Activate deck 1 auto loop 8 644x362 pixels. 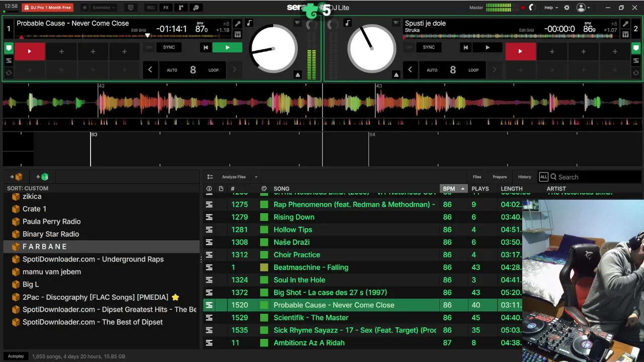193,70
